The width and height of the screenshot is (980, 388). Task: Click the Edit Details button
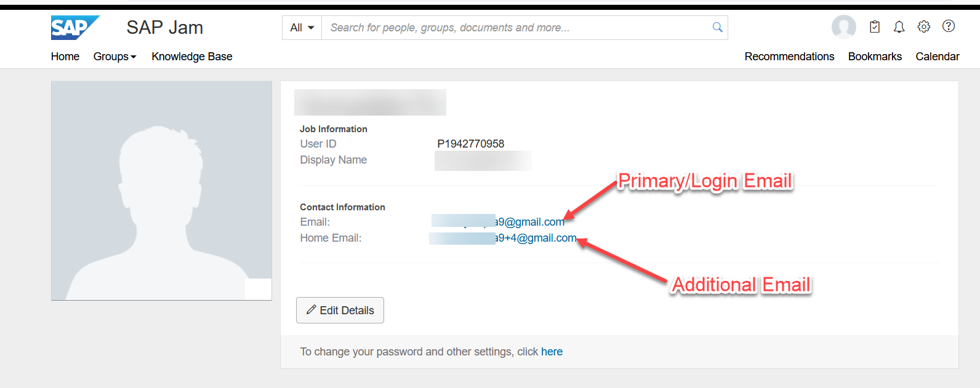pyautogui.click(x=340, y=311)
